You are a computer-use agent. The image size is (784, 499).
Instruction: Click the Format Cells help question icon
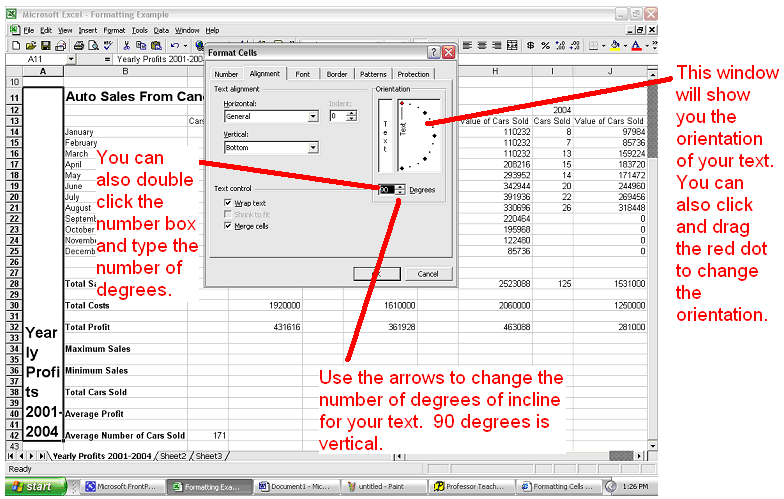tap(434, 52)
